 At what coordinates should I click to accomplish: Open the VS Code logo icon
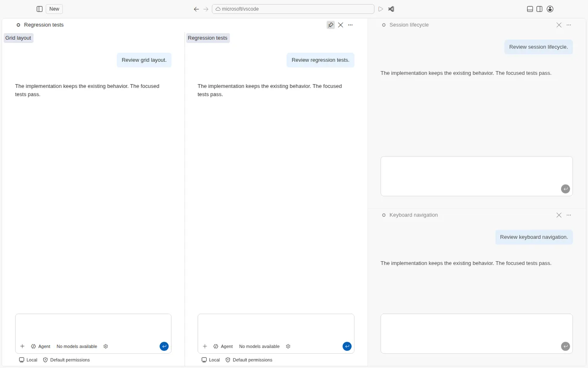point(391,9)
